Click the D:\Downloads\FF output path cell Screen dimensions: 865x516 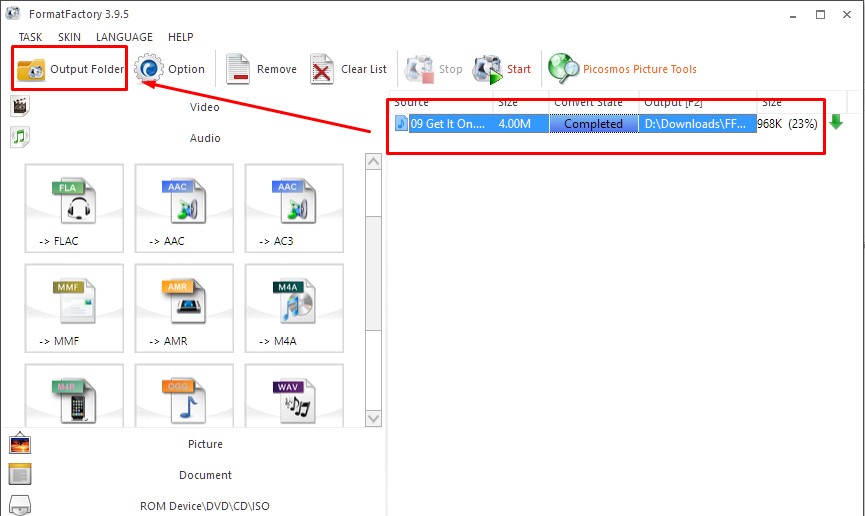(698, 124)
